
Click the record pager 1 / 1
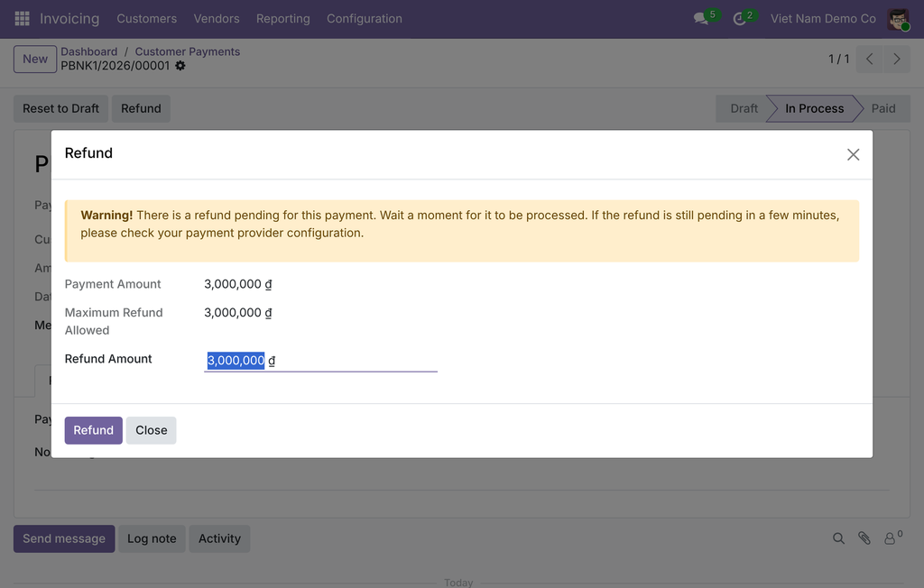[838, 59]
